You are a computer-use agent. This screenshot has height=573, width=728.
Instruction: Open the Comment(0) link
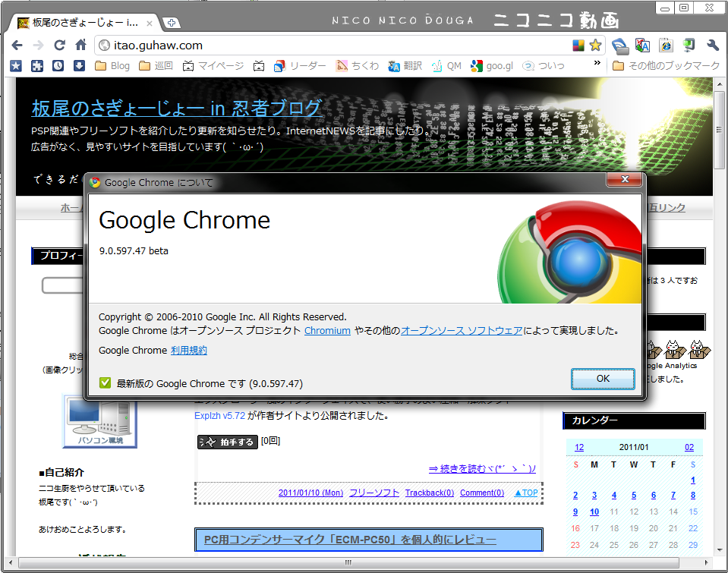482,493
